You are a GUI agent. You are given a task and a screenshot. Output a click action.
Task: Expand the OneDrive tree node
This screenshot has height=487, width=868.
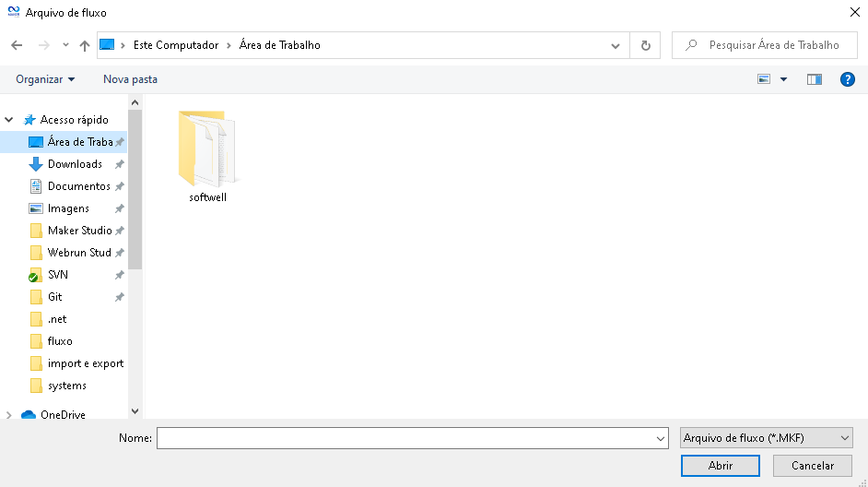[x=10, y=415]
